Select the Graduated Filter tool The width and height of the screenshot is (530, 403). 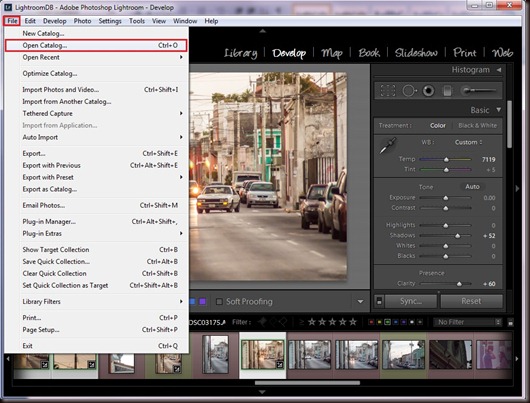click(x=447, y=91)
